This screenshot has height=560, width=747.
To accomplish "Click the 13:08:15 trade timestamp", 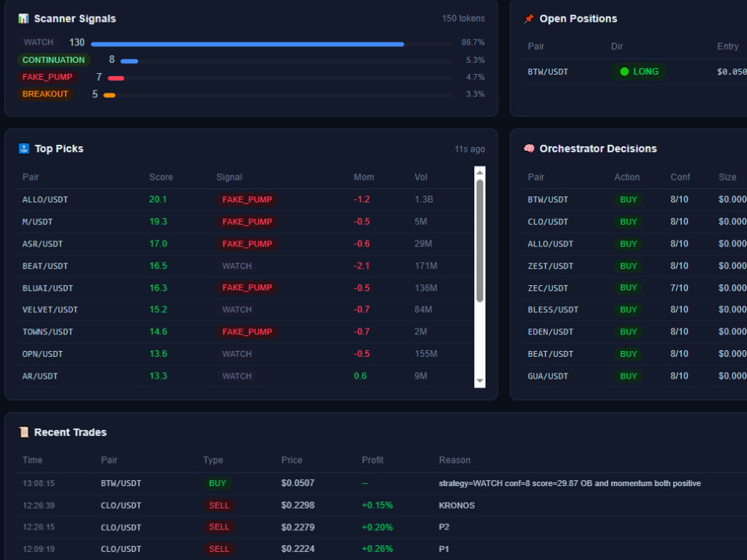I will [39, 483].
